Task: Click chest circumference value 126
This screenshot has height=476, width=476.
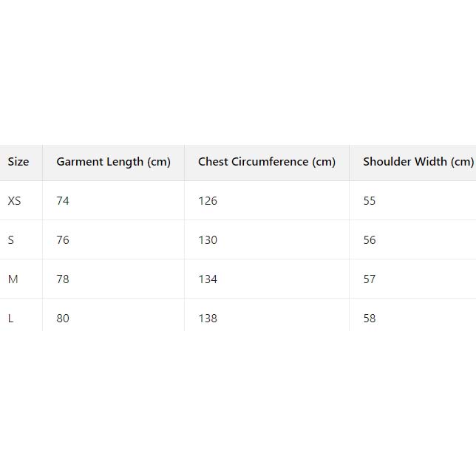Action: click(208, 201)
